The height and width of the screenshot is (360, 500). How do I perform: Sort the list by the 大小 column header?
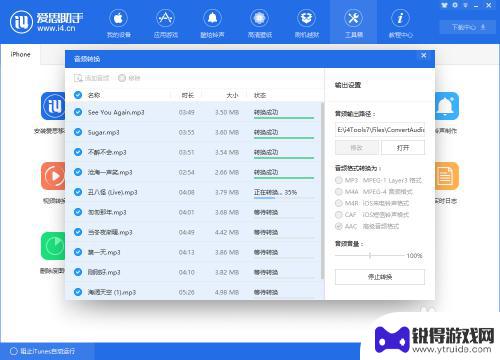[x=232, y=95]
